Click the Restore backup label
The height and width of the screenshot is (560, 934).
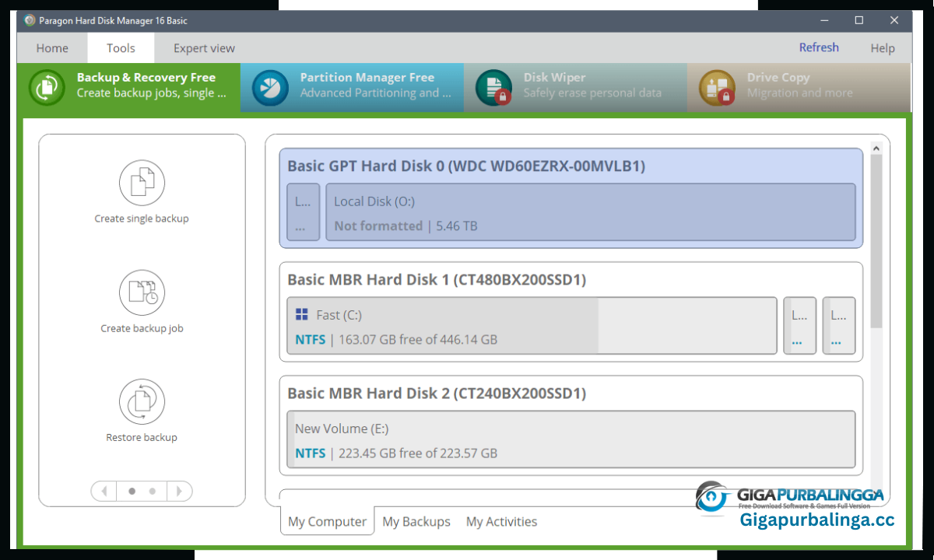pos(142,437)
